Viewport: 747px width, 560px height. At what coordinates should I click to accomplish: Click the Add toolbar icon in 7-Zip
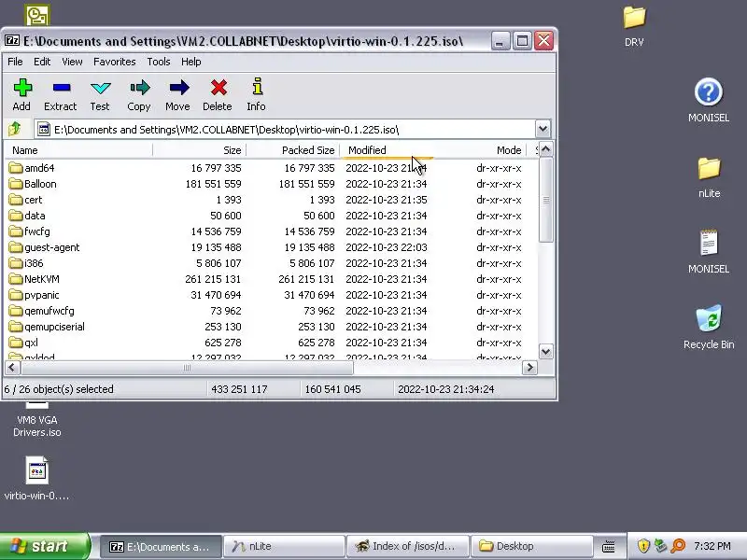(x=21, y=89)
